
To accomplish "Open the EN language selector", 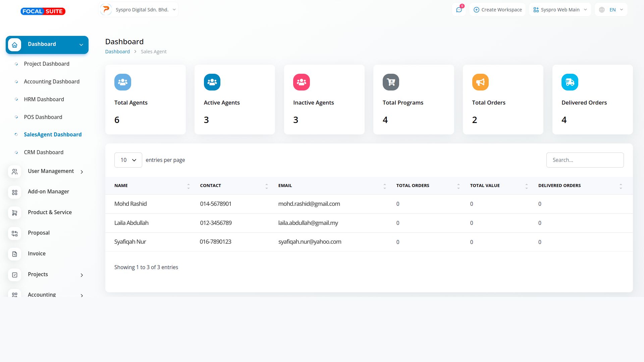I will click(x=611, y=10).
